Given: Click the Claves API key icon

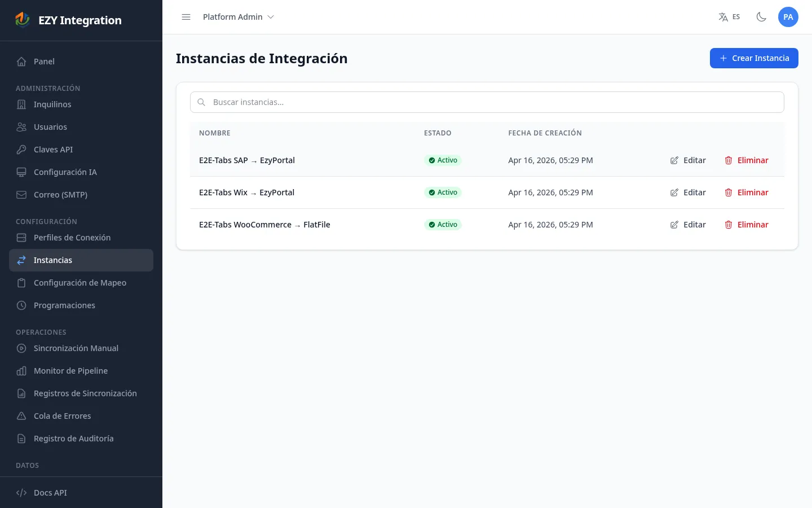Looking at the screenshot, I should 21,150.
